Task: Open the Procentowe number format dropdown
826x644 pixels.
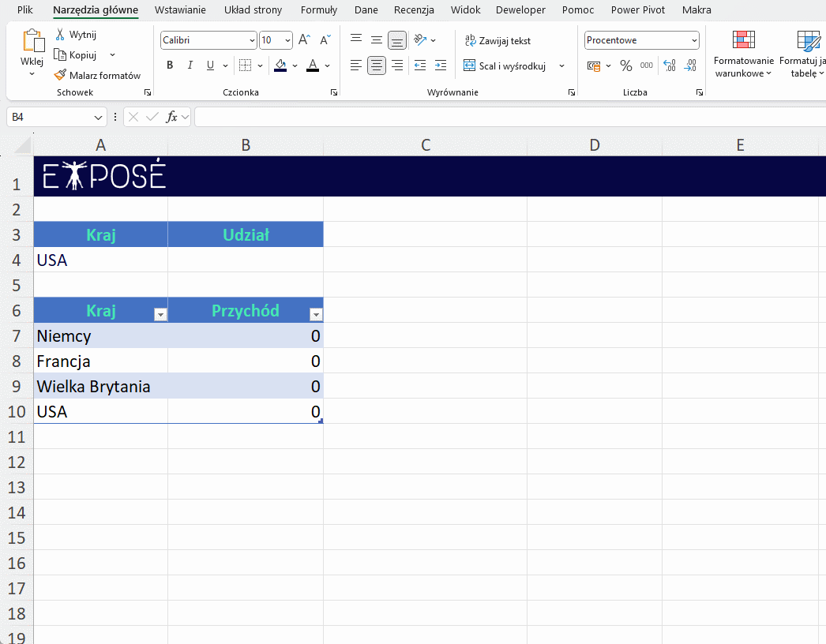Action: (x=694, y=40)
